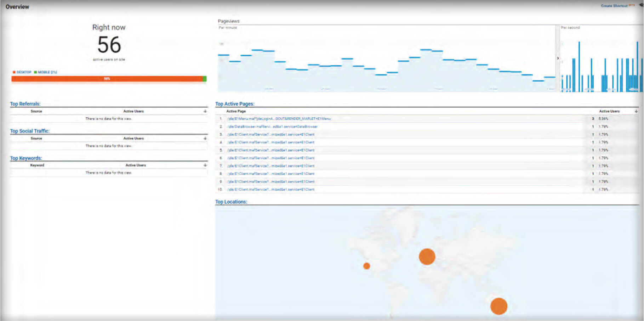644x321 pixels.
Task: Click the graduation cap icon at top right
Action: tap(641, 5)
